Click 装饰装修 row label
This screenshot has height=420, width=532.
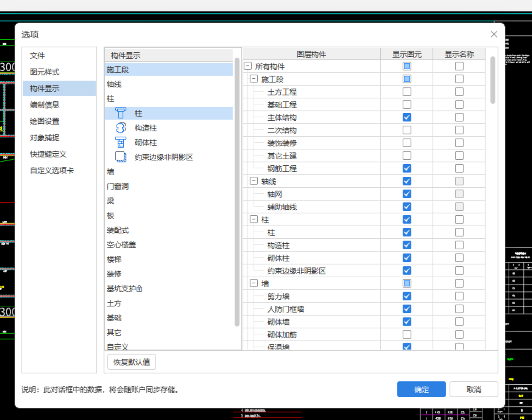(x=282, y=143)
